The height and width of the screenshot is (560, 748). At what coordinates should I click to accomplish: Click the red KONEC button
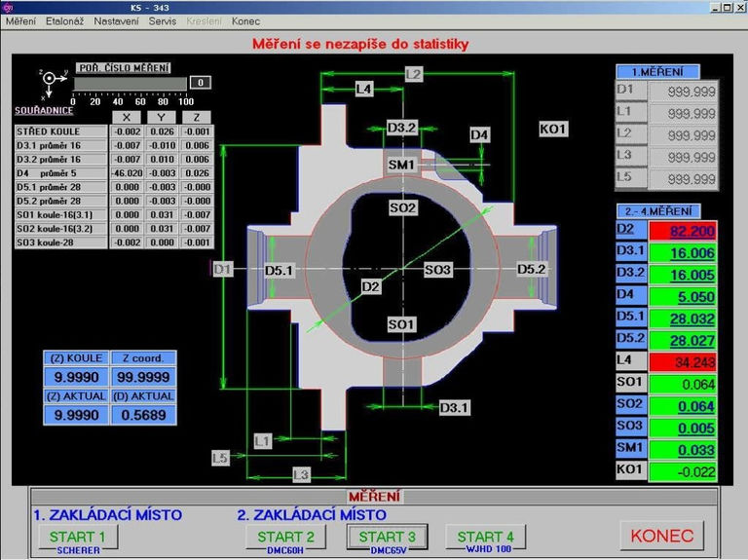pyautogui.click(x=661, y=536)
